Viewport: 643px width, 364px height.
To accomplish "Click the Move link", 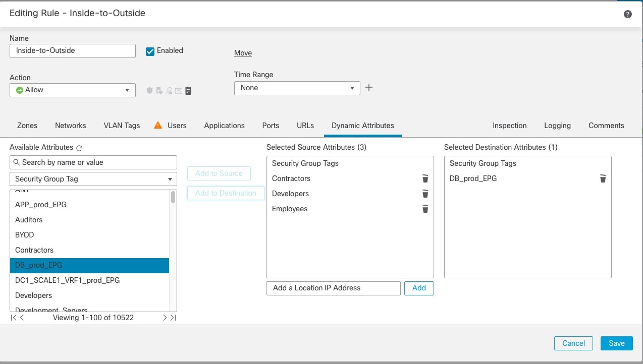I will coord(243,53).
